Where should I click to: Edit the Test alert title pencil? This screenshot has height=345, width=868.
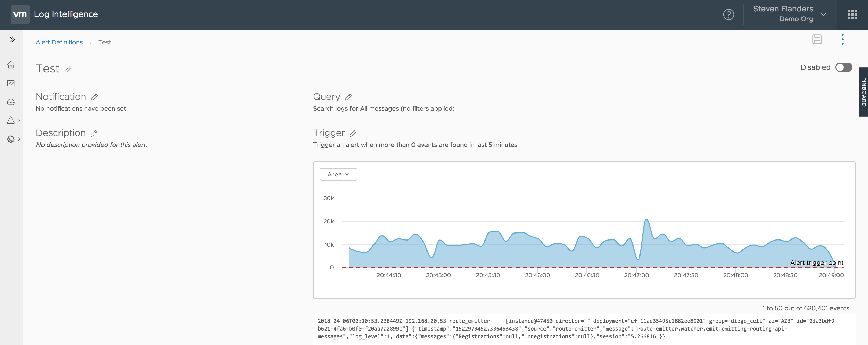click(68, 69)
